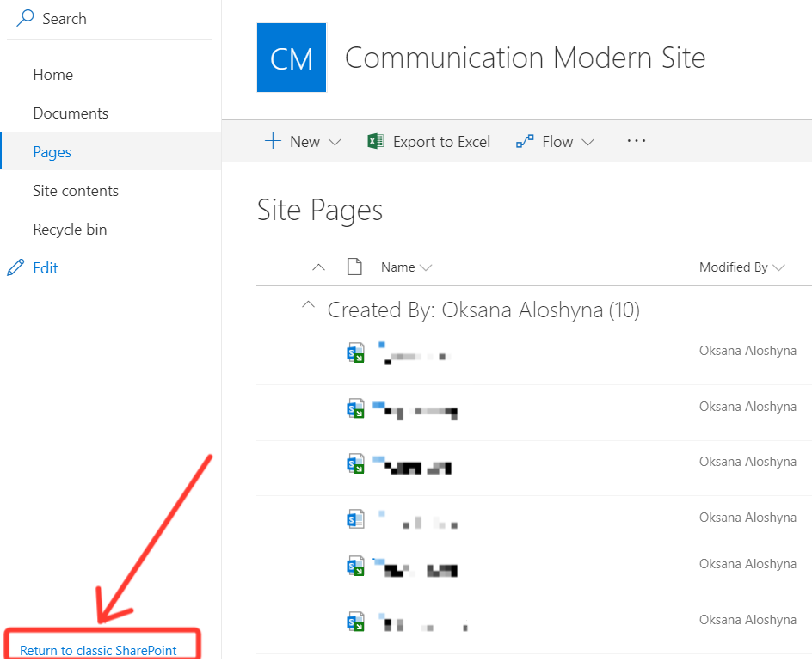The height and width of the screenshot is (662, 812).
Task: Click Oksana Aloshyna in first row
Action: pyautogui.click(x=747, y=351)
